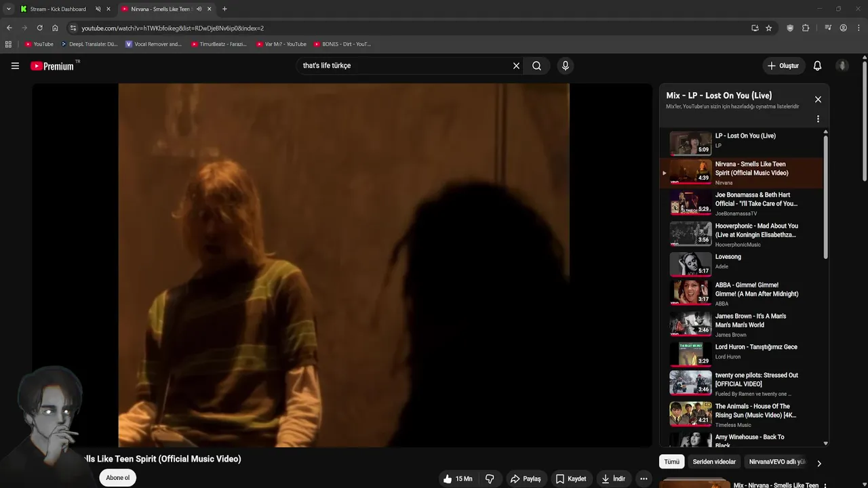This screenshot has height=488, width=868.
Task: Play James Brown Man's World
Action: pyautogui.click(x=743, y=325)
